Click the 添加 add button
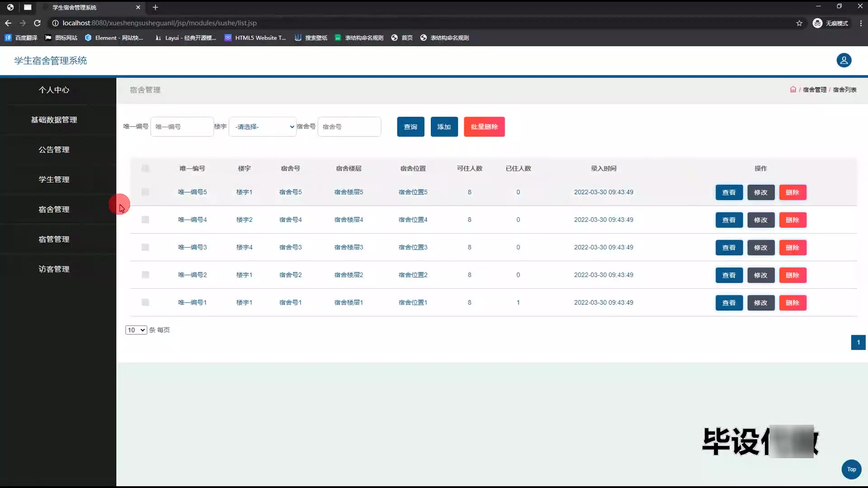The image size is (868, 488). [444, 127]
